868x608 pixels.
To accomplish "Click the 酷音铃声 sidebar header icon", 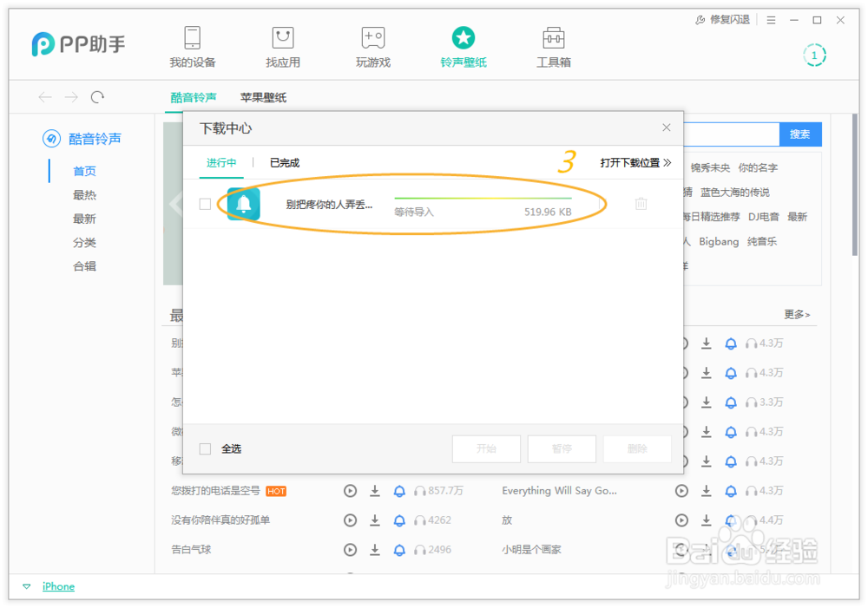I will (51, 138).
